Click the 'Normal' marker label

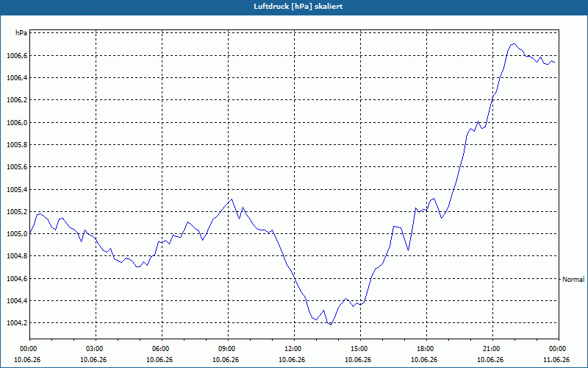[x=573, y=280]
